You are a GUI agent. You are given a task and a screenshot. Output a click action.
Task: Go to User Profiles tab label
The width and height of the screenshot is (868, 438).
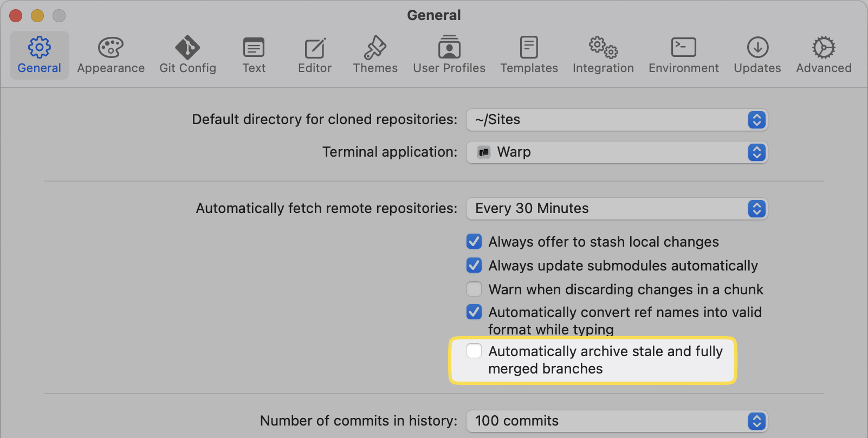449,68
